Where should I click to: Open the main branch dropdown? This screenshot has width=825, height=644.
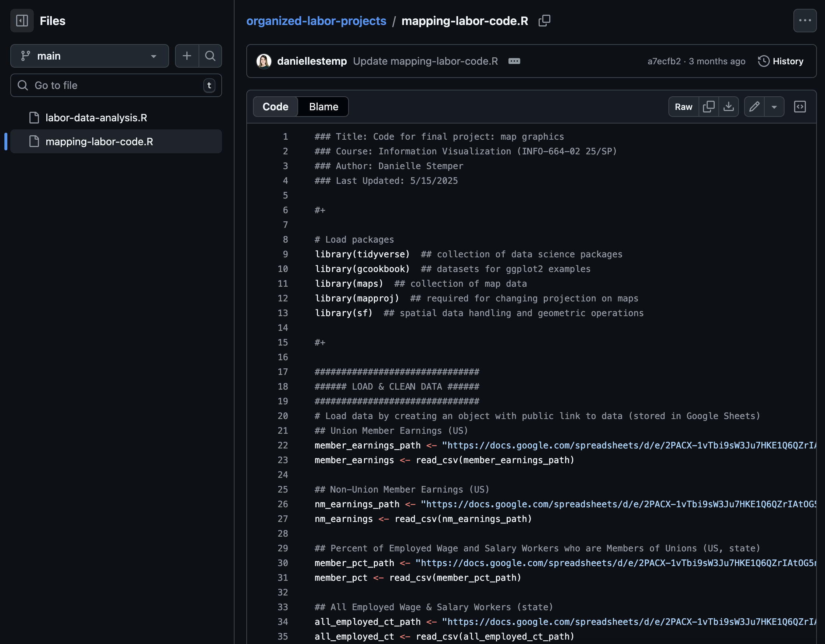coord(90,56)
